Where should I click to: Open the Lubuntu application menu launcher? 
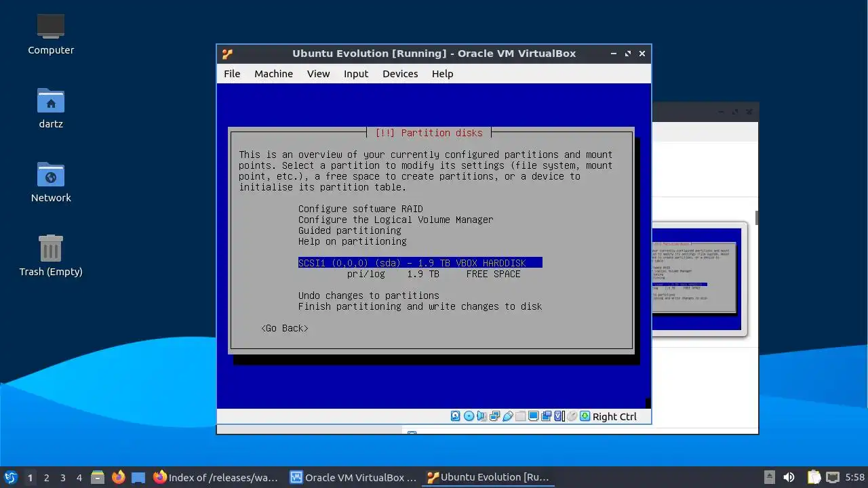10,477
